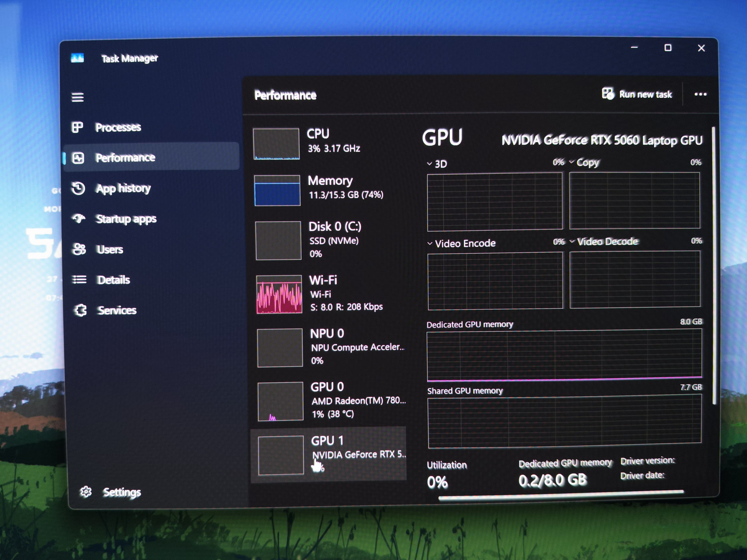Click the Dedicated GPU memory graph
The image size is (747, 560).
point(565,355)
